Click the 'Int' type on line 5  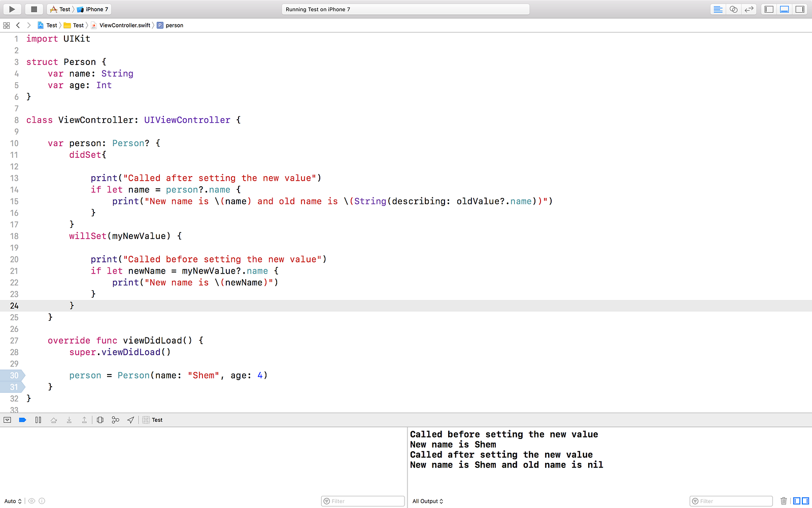pyautogui.click(x=104, y=86)
